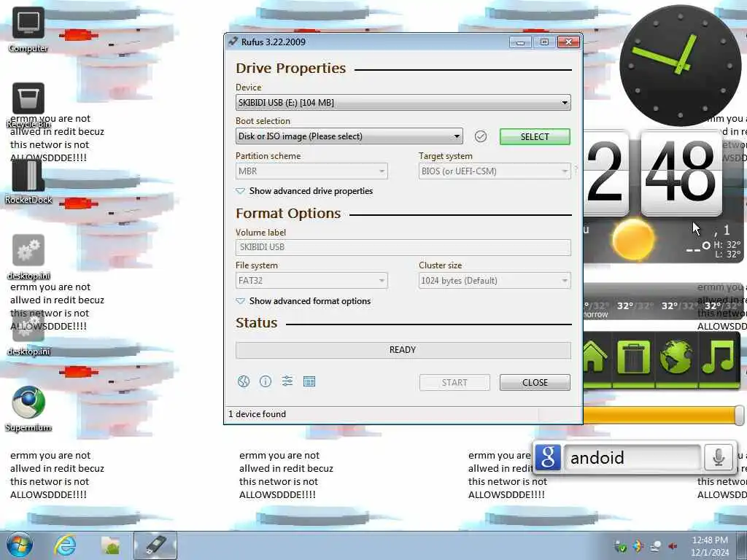This screenshot has width=747, height=560.
Task: Open the File Explorer taskbar icon
Action: pos(111,545)
